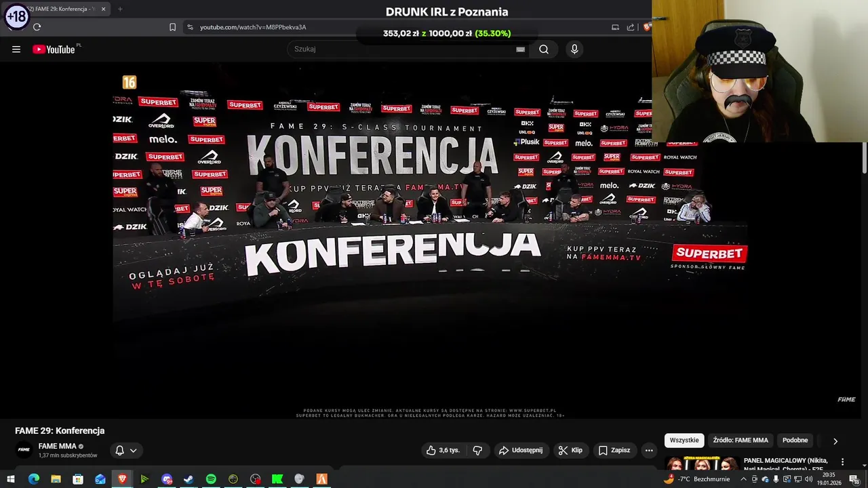
Task: Open the FAME MMA channel avatar
Action: tap(24, 450)
